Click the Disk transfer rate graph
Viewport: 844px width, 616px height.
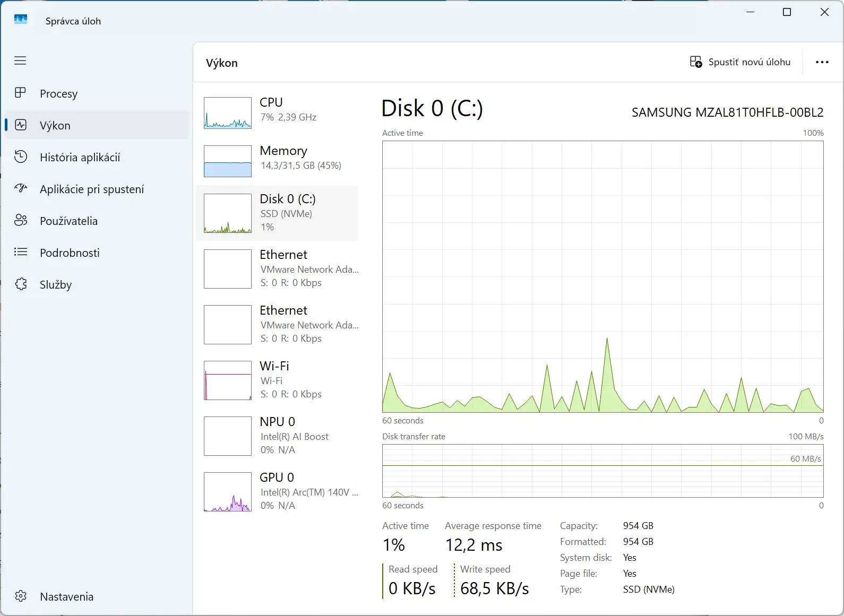click(x=603, y=471)
